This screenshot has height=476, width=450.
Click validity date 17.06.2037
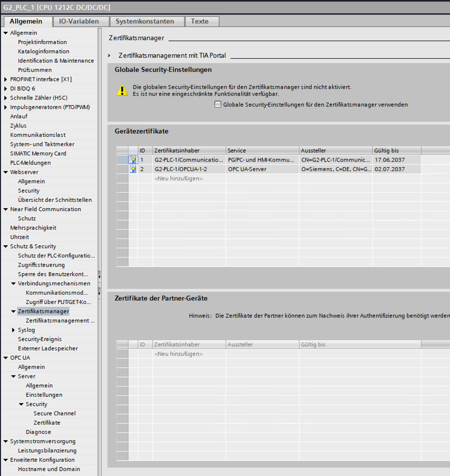click(x=397, y=160)
